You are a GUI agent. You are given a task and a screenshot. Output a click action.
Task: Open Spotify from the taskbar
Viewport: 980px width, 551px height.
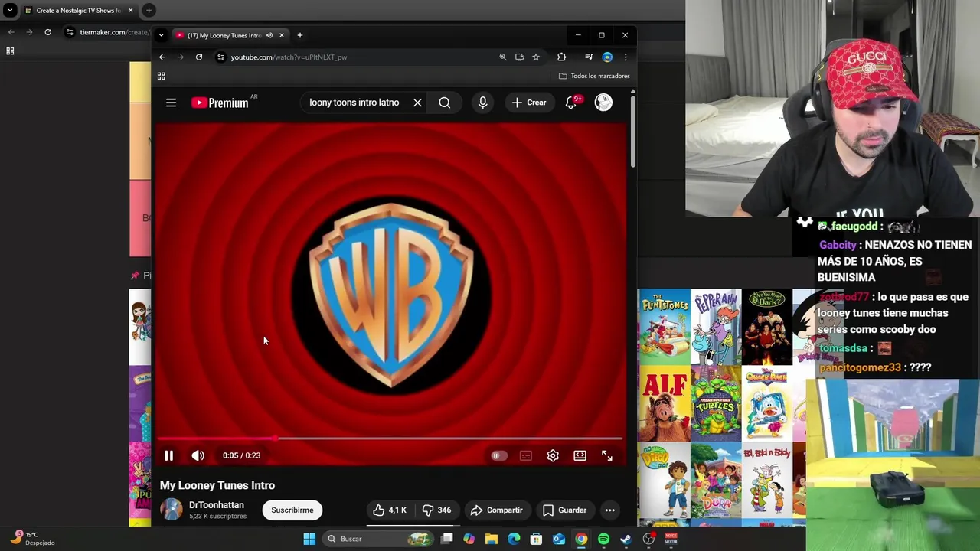coord(603,539)
